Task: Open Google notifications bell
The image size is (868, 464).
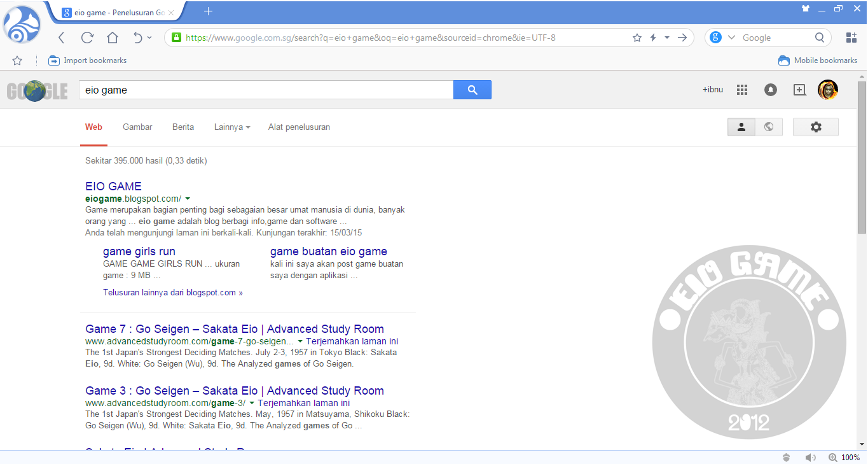Action: click(x=771, y=90)
